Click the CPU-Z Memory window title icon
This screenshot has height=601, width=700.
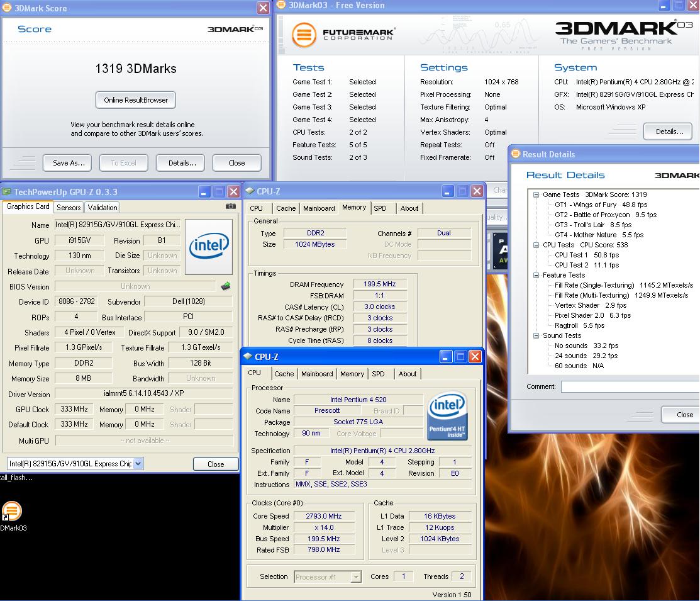(x=250, y=191)
